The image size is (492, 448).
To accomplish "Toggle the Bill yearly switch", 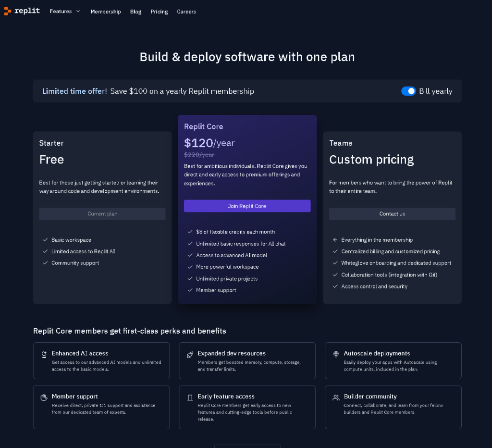I will 408,91.
